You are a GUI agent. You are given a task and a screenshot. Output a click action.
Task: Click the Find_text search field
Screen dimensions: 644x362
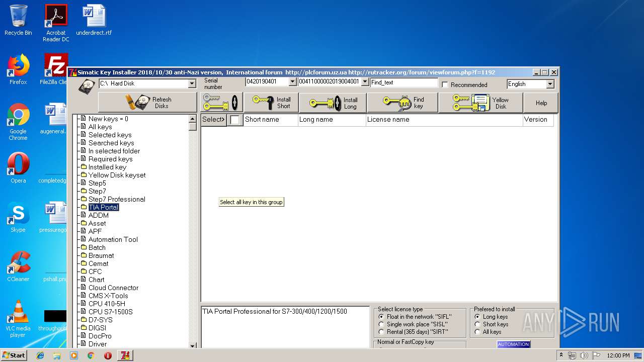pyautogui.click(x=404, y=82)
